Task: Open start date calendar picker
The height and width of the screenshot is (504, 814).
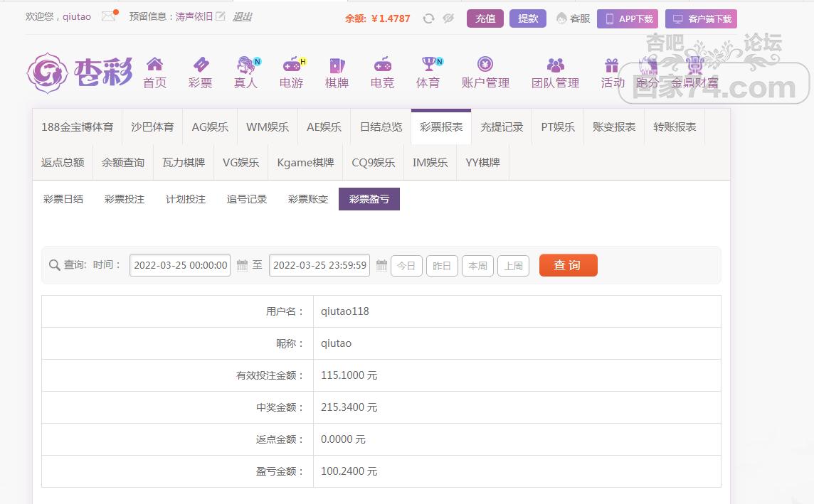Action: pyautogui.click(x=242, y=265)
